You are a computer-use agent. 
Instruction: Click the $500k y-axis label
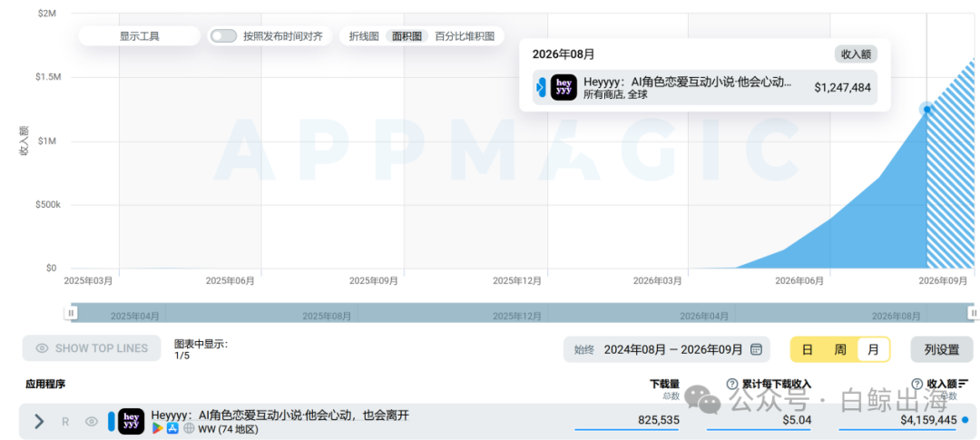click(47, 204)
